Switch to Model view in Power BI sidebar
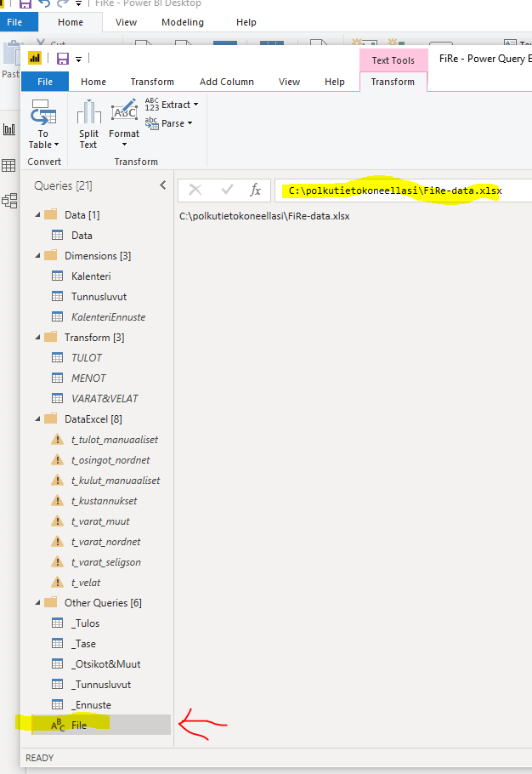532x774 pixels. [9, 201]
